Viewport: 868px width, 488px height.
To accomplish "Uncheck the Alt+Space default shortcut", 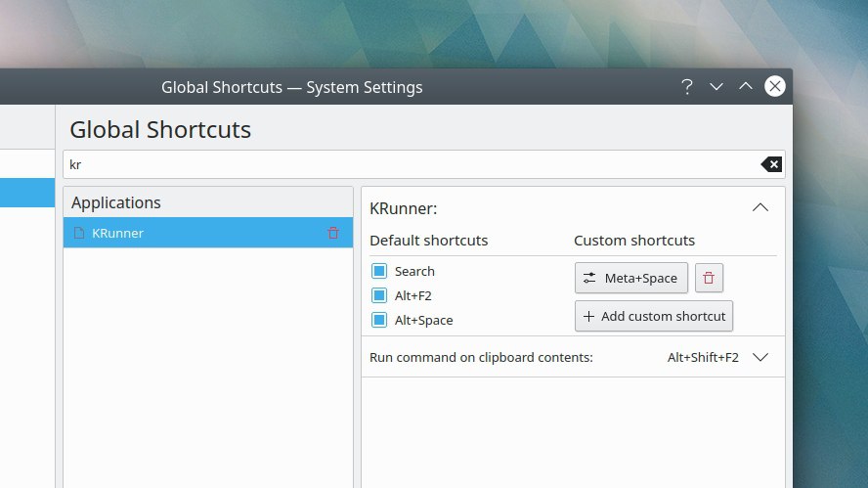I will pos(379,320).
